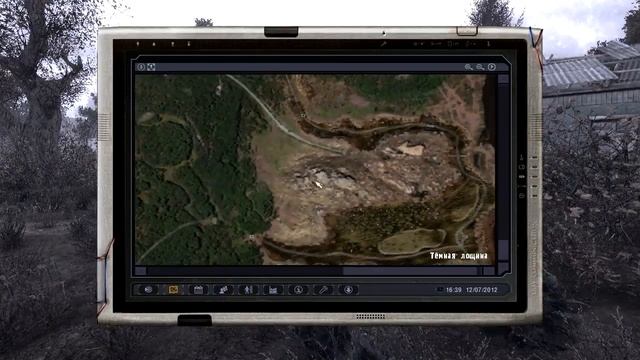Click the zoom out magnifier on map toolbar
Screen dimensions: 640x360
[480, 67]
